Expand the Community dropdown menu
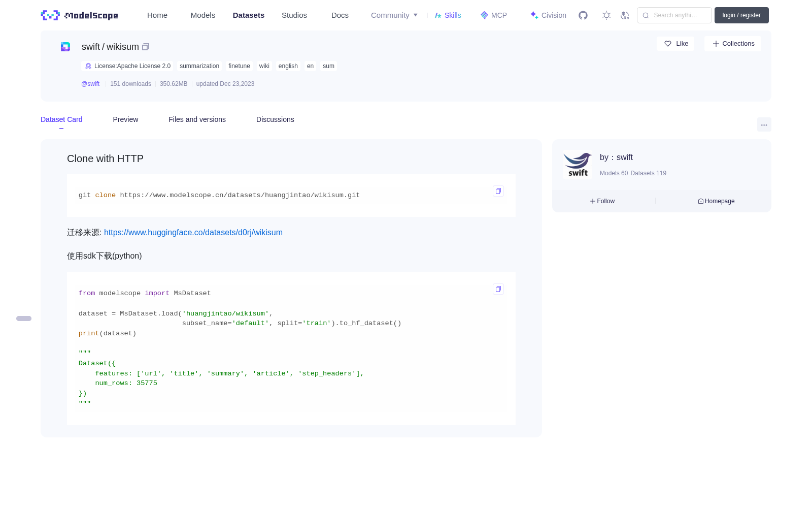 coord(394,15)
